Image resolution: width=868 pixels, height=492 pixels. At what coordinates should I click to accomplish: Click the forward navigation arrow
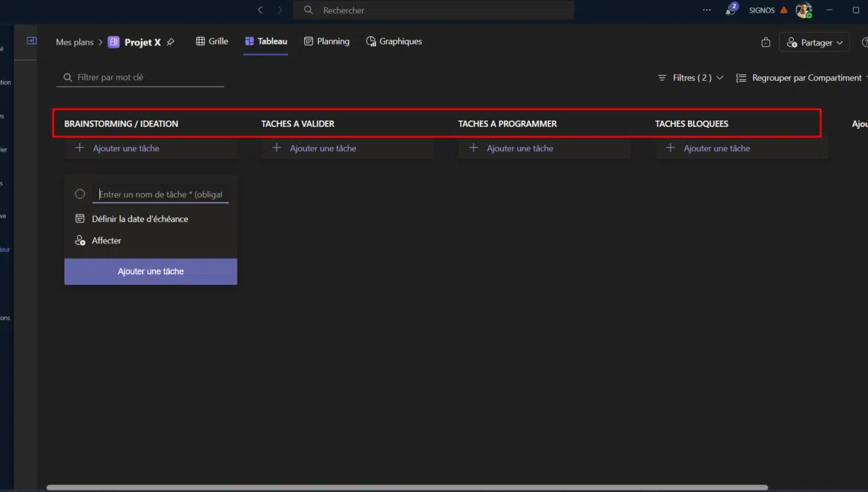[280, 10]
